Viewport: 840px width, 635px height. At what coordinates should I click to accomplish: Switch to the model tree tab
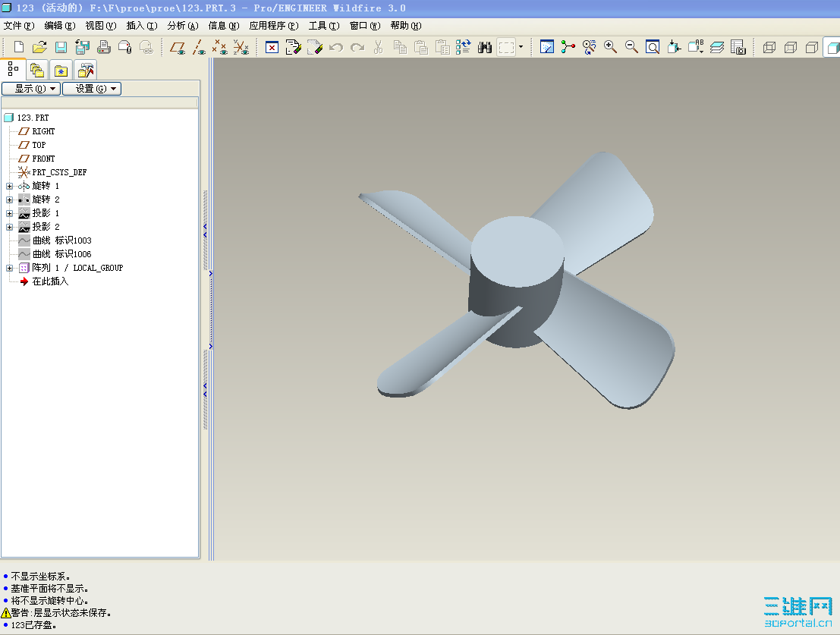[x=13, y=70]
